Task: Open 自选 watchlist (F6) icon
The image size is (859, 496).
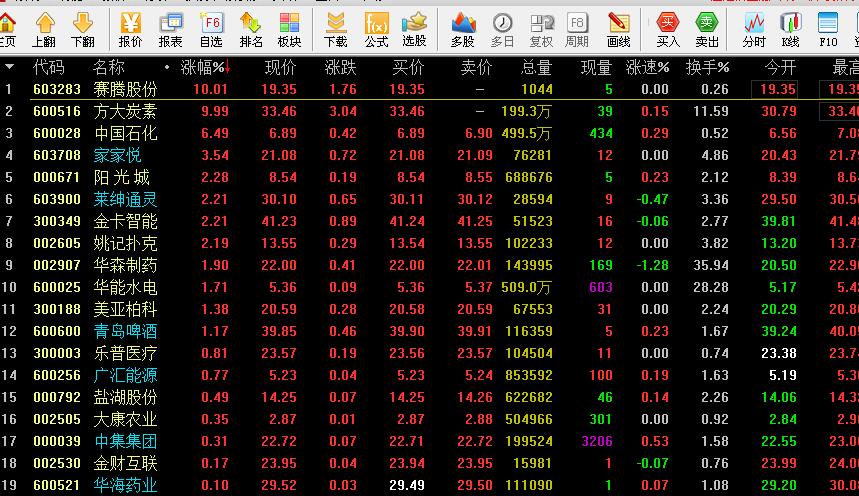Action: [x=211, y=29]
